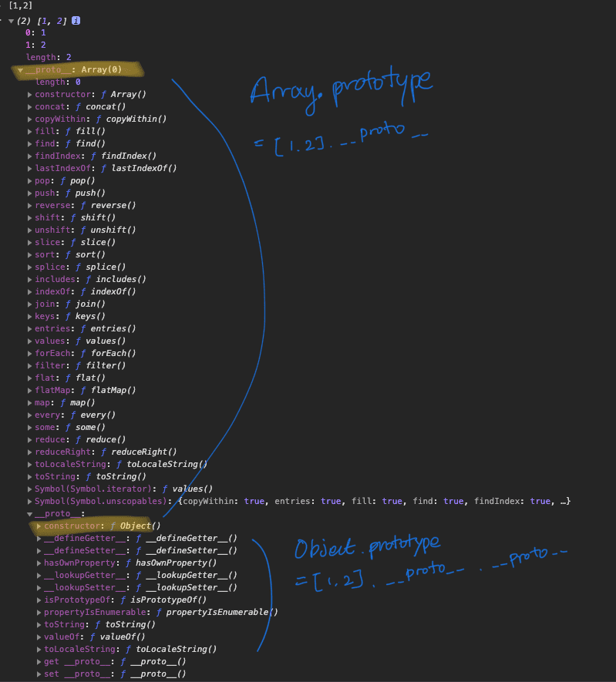
Task: Expand the reduceRight function entry
Action: click(x=29, y=452)
